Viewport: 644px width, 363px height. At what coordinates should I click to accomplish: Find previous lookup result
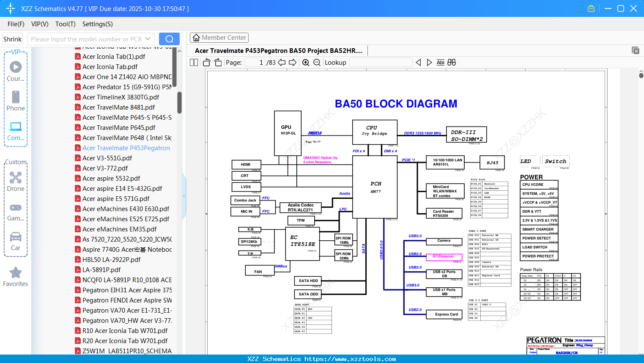click(418, 63)
